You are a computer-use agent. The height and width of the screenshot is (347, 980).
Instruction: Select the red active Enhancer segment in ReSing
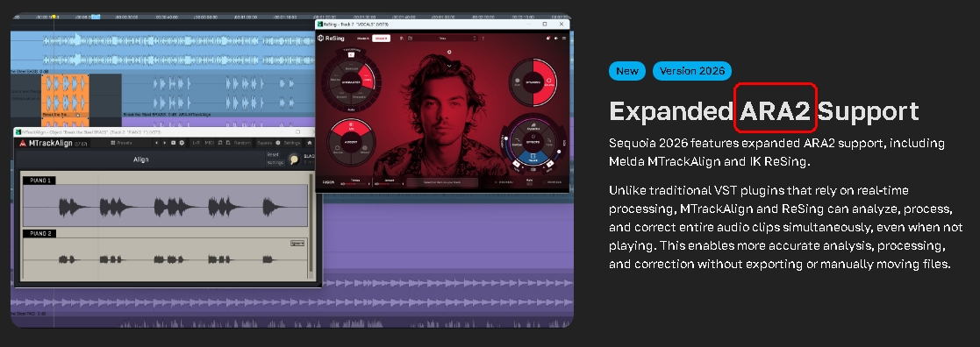click(367, 76)
